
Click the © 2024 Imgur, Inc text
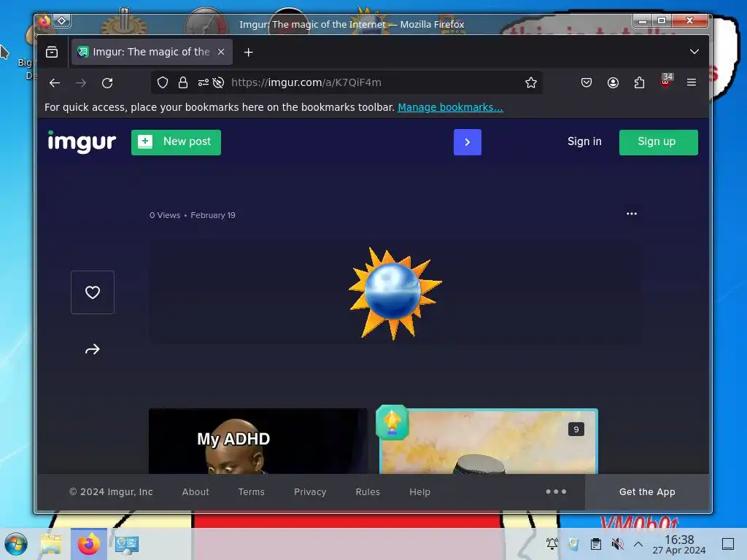pos(111,492)
